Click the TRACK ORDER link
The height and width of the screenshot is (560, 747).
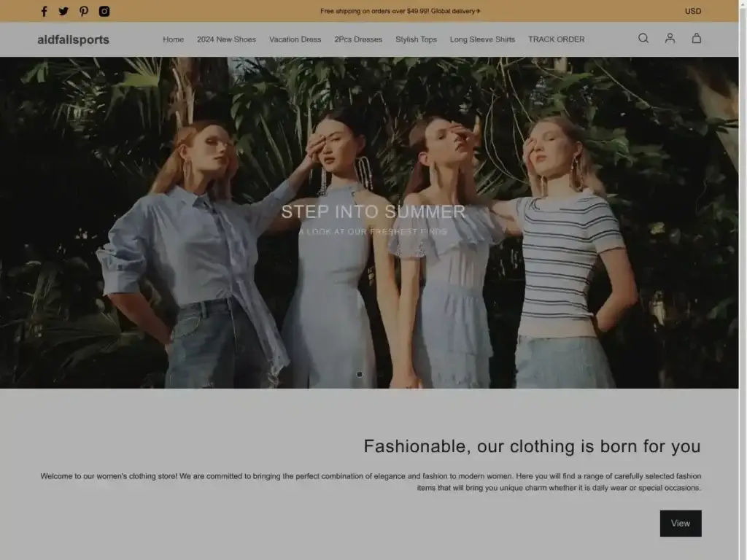click(x=556, y=39)
